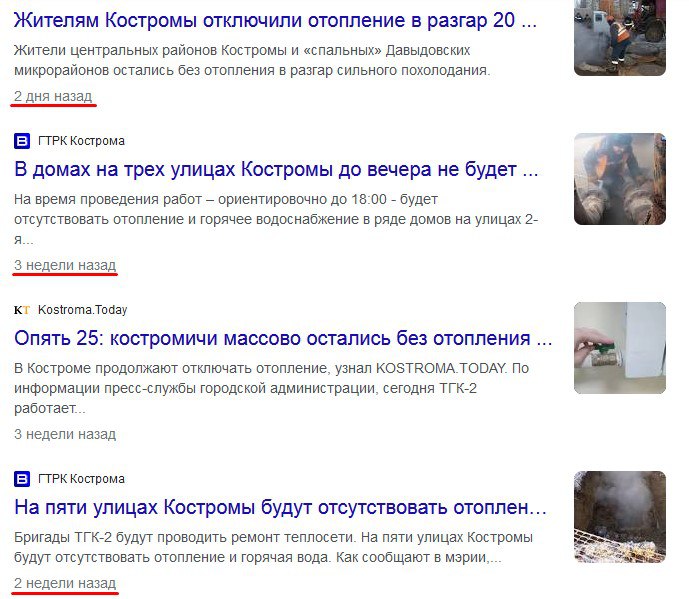Click first 'ГТРК Кострома' source name
Image resolution: width=689 pixels, height=599 pixels.
pyautogui.click(x=81, y=141)
